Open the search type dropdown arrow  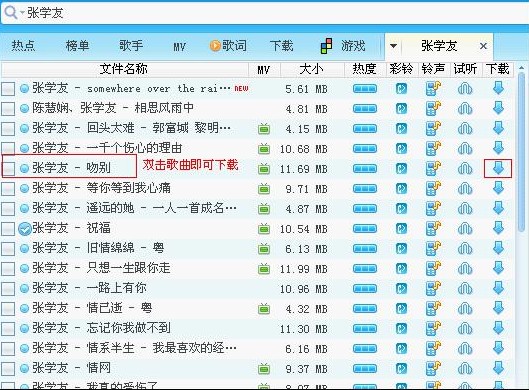click(22, 13)
